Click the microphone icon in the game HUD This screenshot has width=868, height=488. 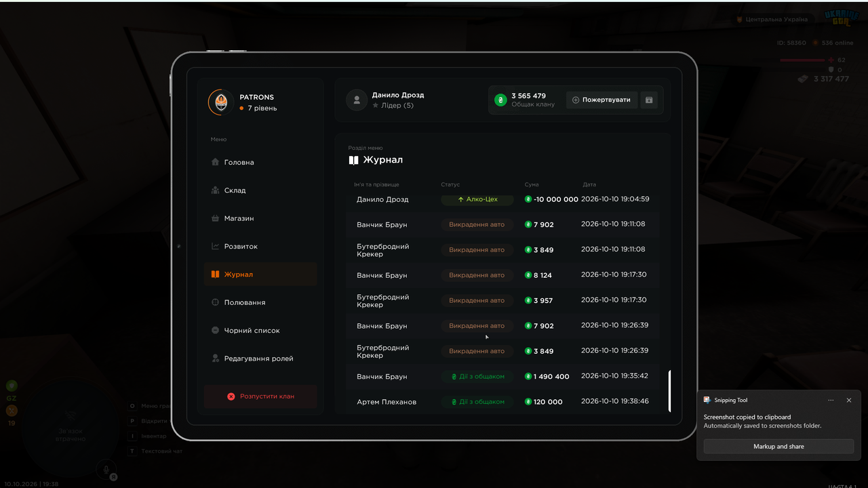(105, 469)
